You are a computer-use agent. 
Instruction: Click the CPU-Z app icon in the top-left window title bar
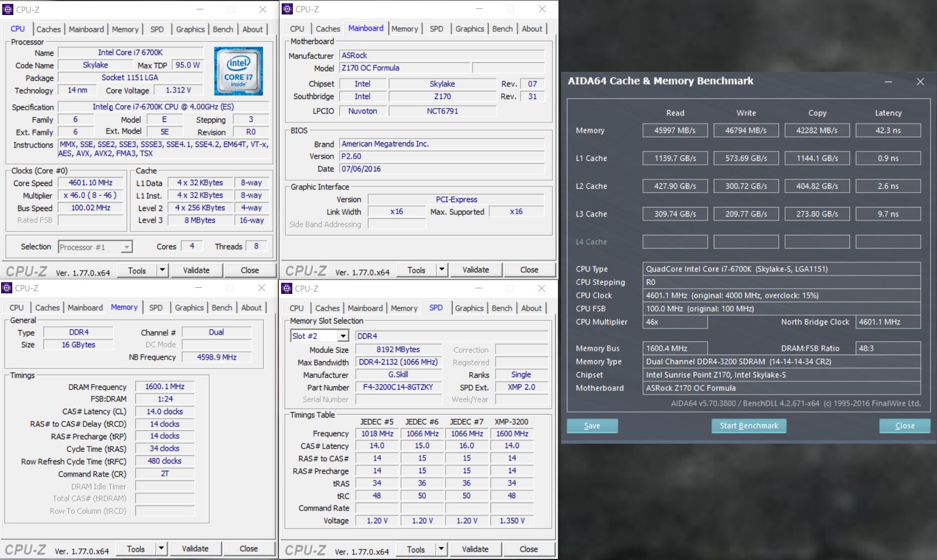(8, 9)
